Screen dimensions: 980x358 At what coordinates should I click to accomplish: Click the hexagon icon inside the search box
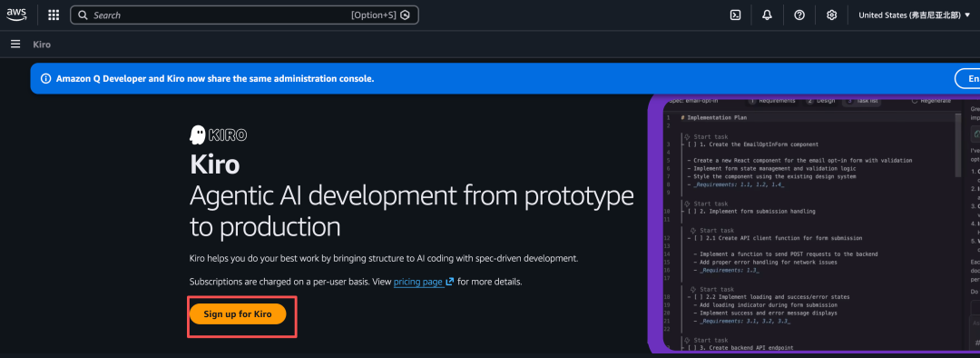[405, 15]
